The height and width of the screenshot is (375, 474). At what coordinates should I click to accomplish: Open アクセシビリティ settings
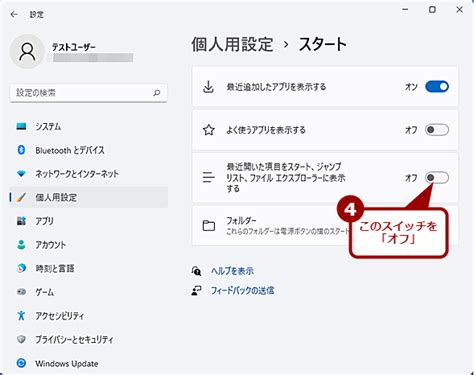(89, 316)
